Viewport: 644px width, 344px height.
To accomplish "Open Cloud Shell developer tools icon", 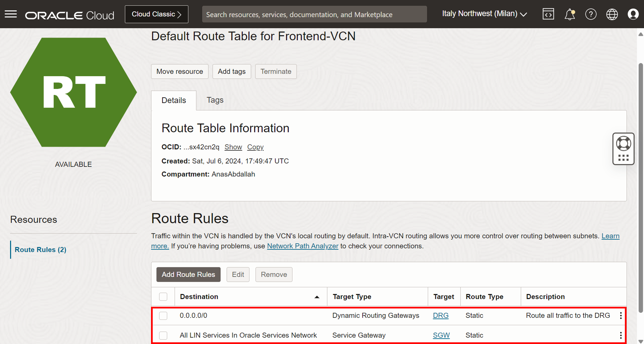I will pyautogui.click(x=548, y=14).
